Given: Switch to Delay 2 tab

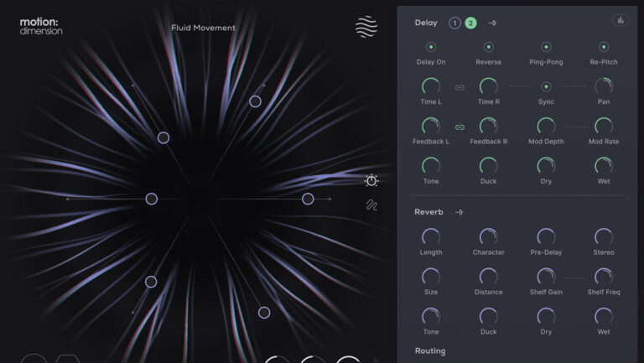Looking at the screenshot, I should pyautogui.click(x=470, y=23).
